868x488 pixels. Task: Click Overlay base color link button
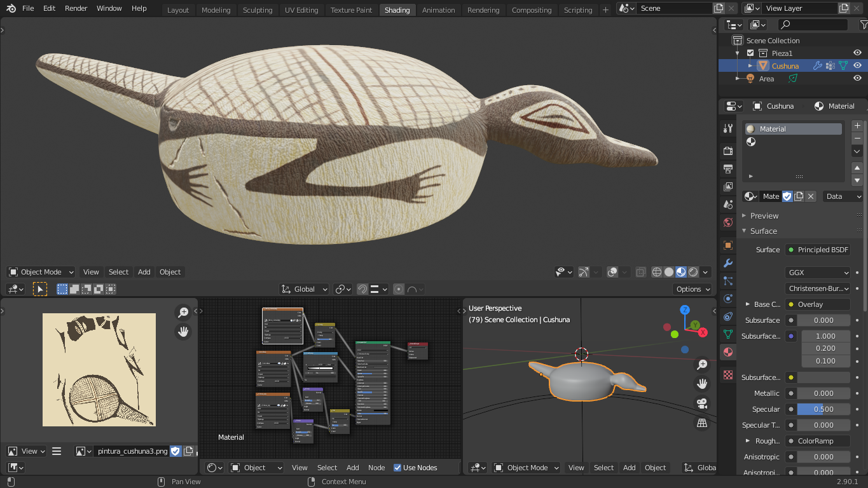tap(818, 304)
